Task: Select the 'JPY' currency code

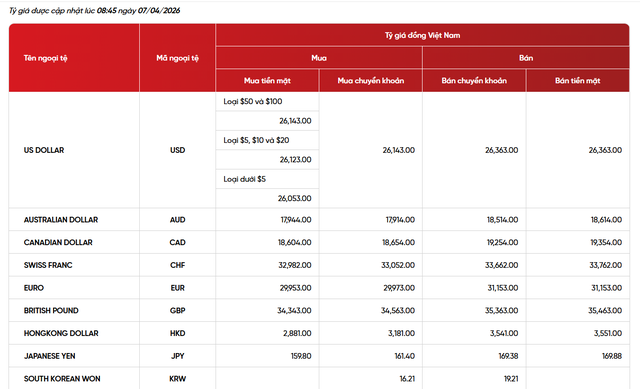Action: pyautogui.click(x=178, y=356)
